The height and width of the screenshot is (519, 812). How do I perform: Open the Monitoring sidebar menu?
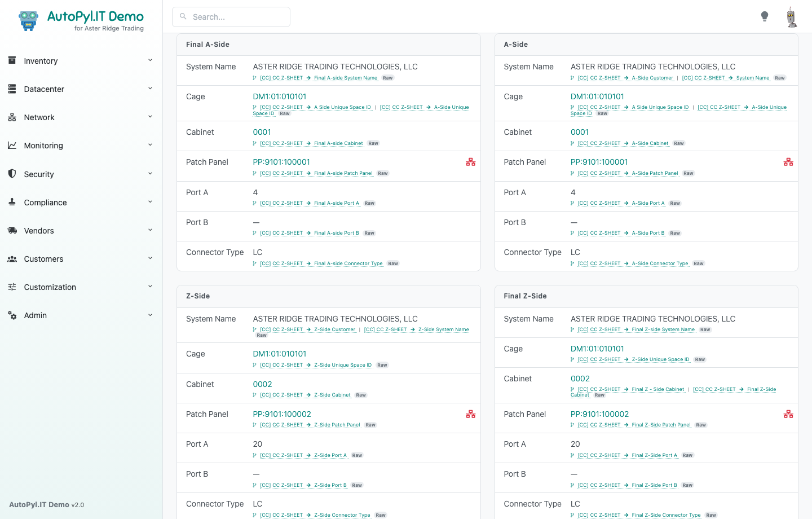click(x=81, y=145)
